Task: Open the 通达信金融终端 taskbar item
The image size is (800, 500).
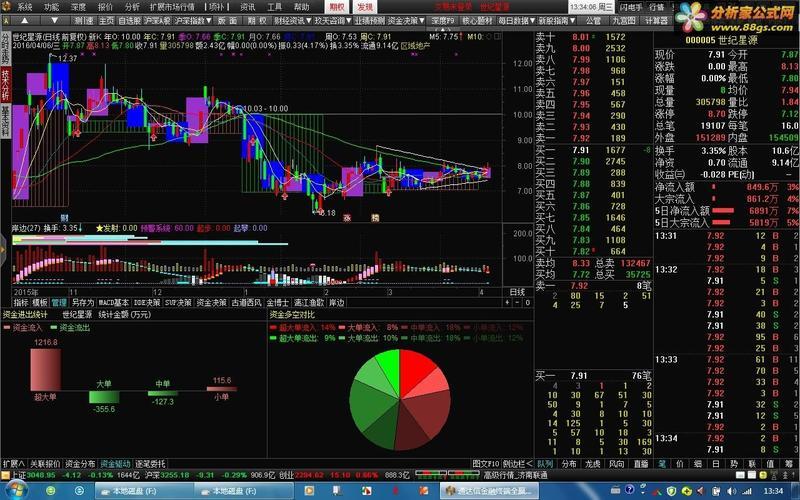Action: [489, 491]
